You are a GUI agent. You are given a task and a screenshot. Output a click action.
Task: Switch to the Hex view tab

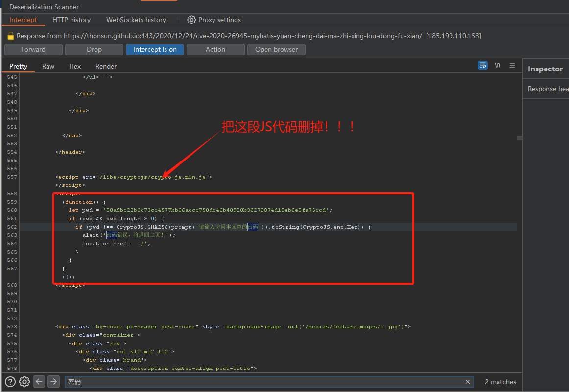point(75,66)
